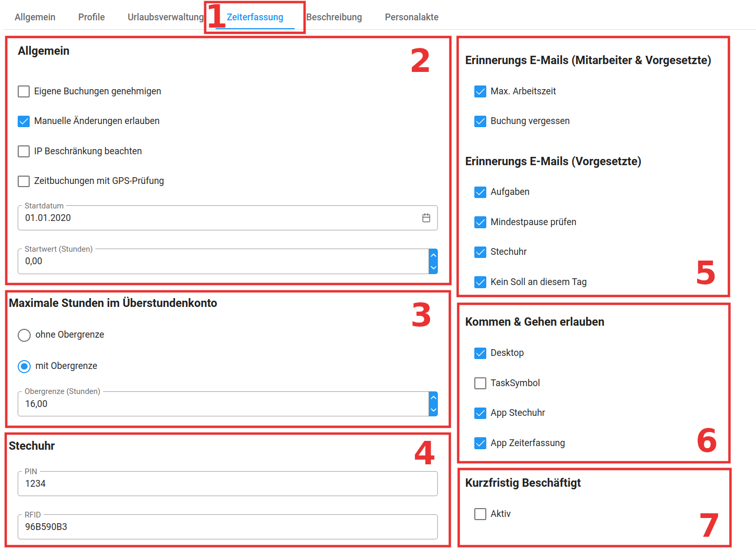Go to the Urlaubsverwaltung tab

[166, 17]
